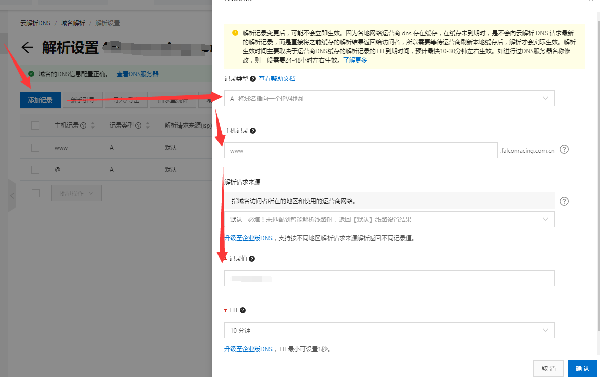
Task: Sort the table by 主机记录 column arrows
Action: click(x=93, y=125)
